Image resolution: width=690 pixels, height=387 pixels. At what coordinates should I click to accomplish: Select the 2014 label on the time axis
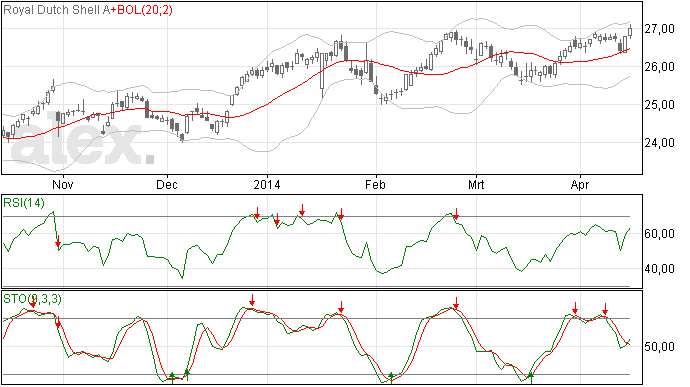(267, 184)
